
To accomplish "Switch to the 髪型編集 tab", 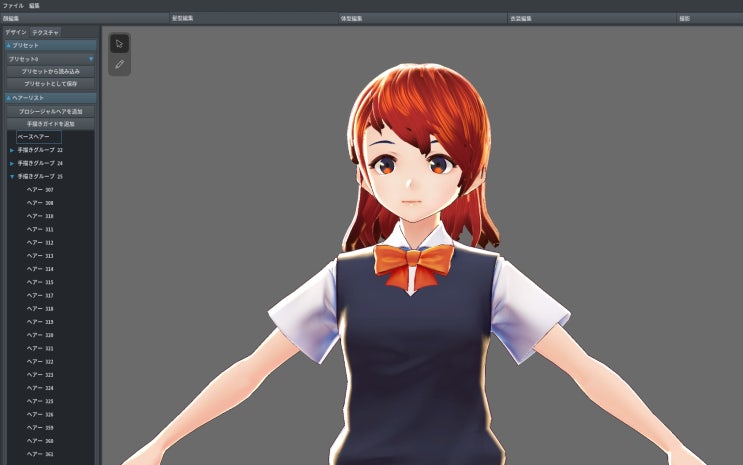I will point(254,18).
